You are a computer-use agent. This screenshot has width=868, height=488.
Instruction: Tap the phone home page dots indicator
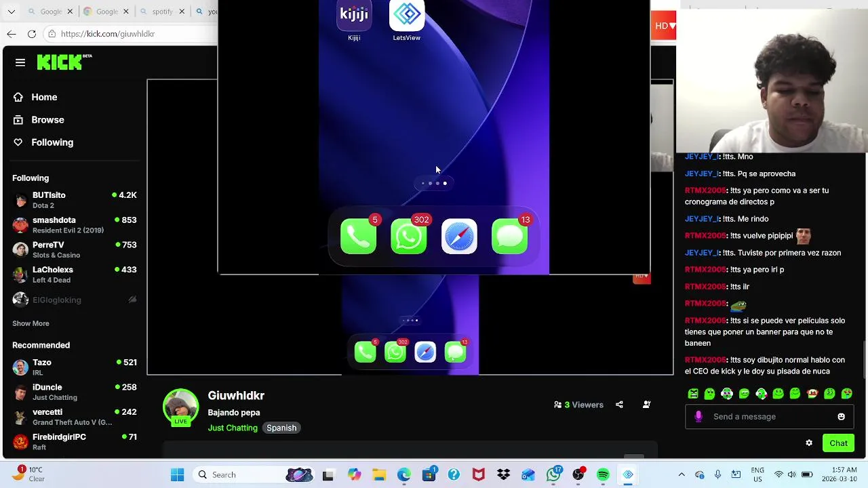point(434,183)
